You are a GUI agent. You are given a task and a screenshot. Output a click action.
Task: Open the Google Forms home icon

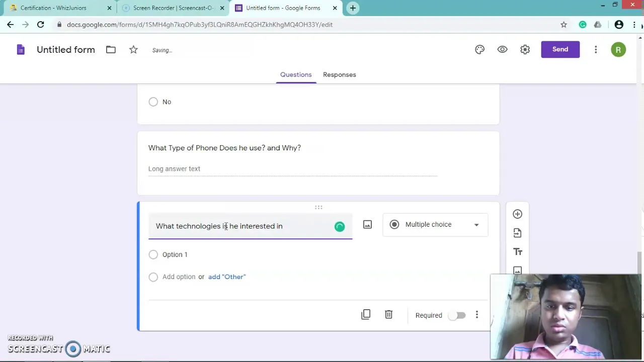click(21, 50)
